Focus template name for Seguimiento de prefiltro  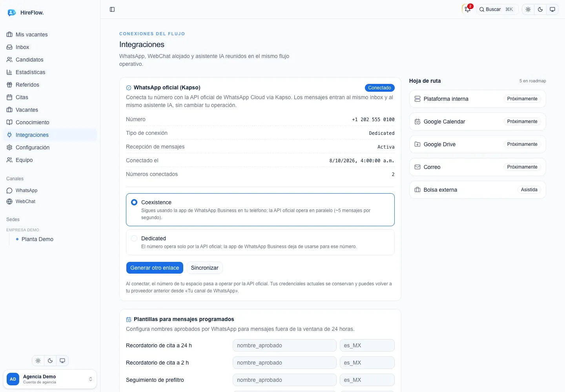click(x=284, y=380)
